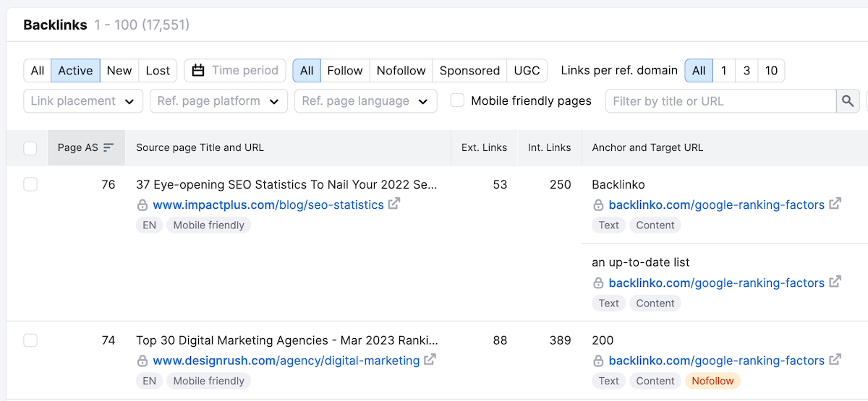
Task: Click the calendar icon in Time period
Action: pos(198,71)
